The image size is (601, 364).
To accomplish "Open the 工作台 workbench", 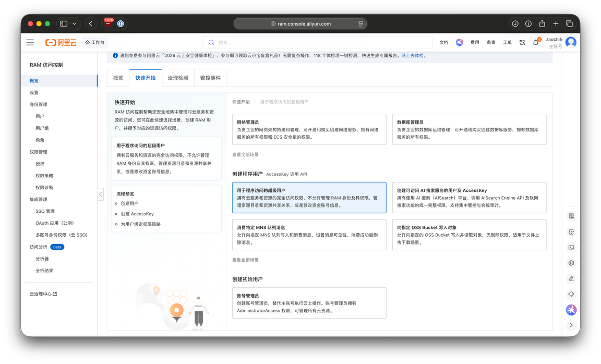I will (94, 43).
